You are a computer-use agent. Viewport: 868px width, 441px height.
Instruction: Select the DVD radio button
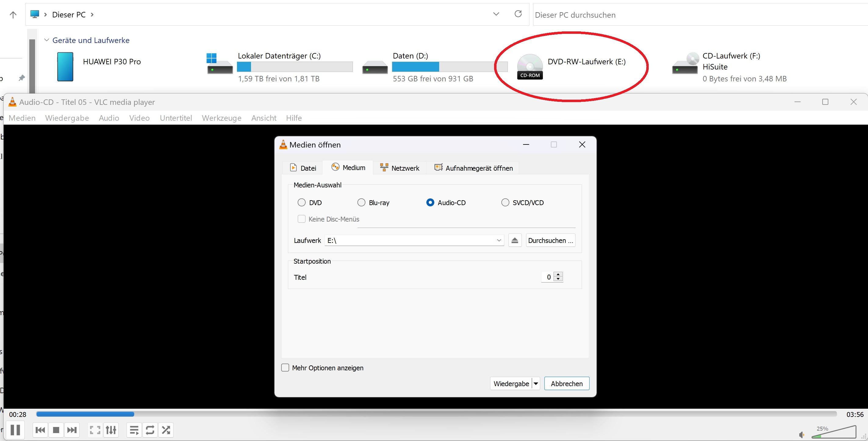302,203
